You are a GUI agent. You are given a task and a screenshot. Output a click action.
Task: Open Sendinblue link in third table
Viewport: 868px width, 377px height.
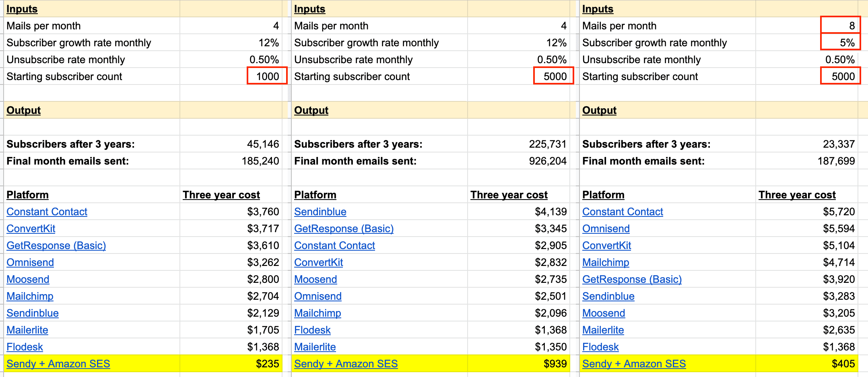coord(608,296)
